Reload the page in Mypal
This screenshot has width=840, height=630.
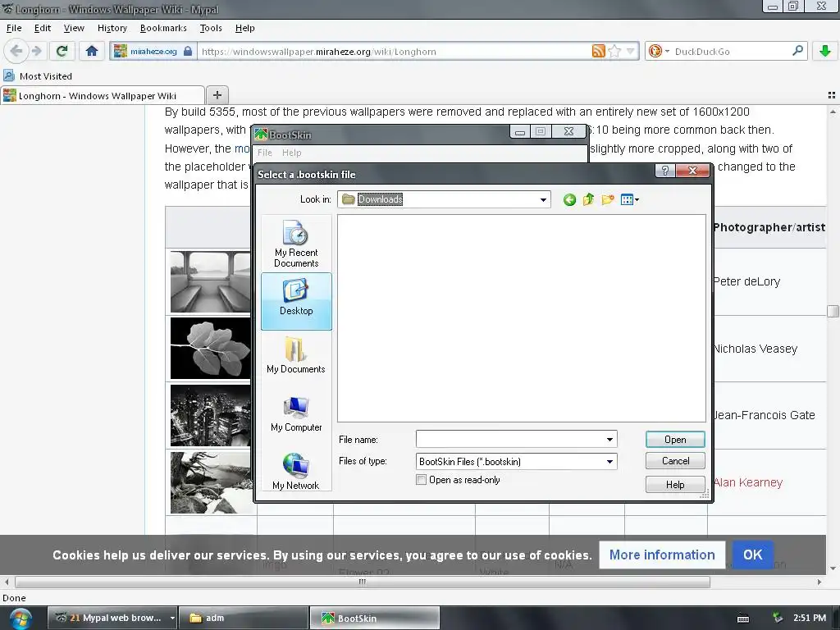click(62, 51)
